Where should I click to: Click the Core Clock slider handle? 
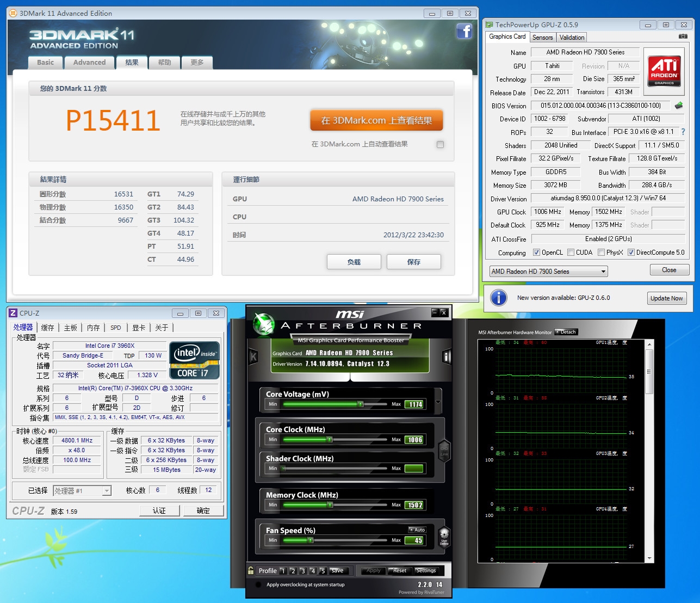329,440
